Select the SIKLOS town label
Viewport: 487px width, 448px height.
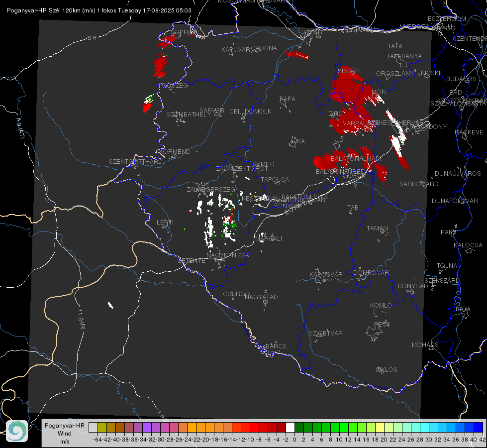coord(387,370)
